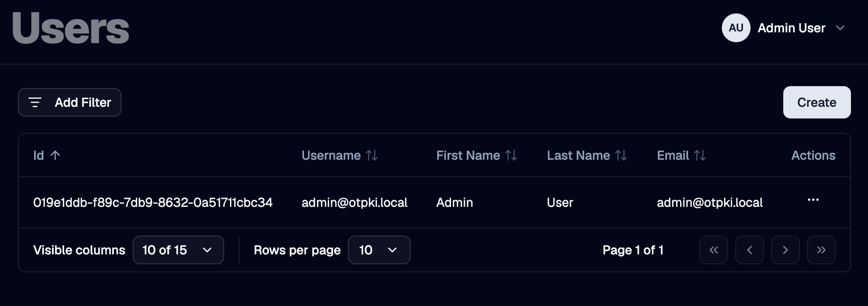Screen dimensions: 868x306
Task: Click the Page 1 of 1 text
Action: click(633, 250)
